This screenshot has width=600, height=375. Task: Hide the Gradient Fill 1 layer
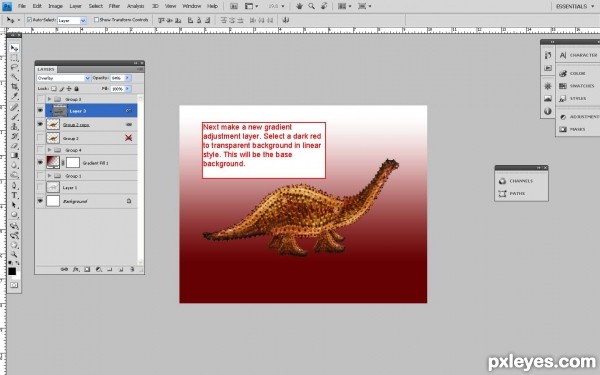pos(40,162)
